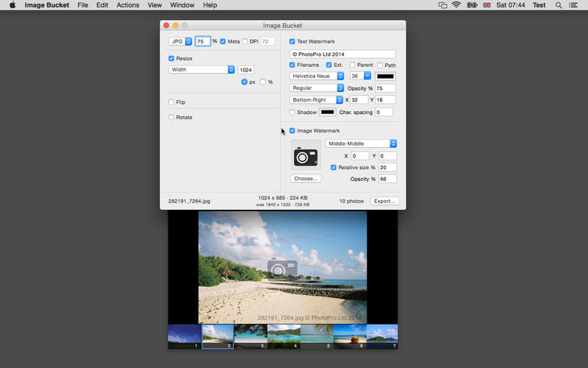The width and height of the screenshot is (588, 368).
Task: Click the Sat 07:44 clock
Action: (x=510, y=5)
